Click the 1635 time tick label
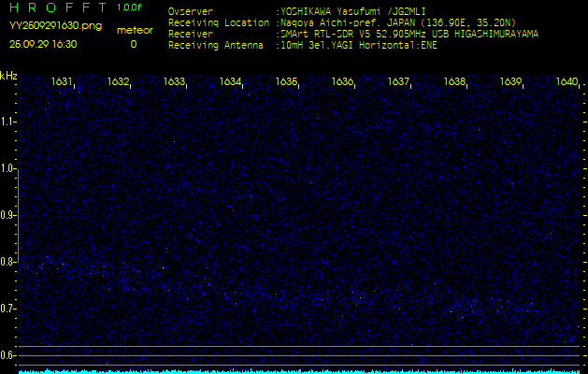 coord(287,82)
